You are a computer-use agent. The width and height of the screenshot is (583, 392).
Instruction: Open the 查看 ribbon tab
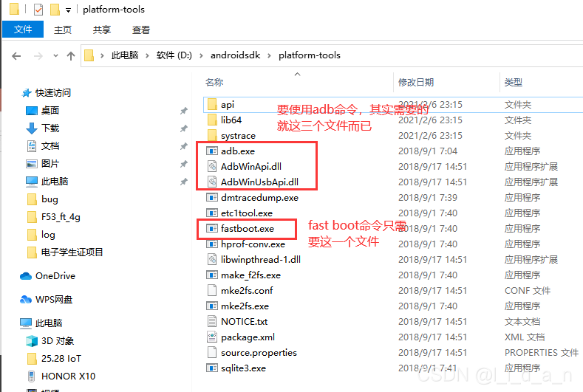click(141, 30)
